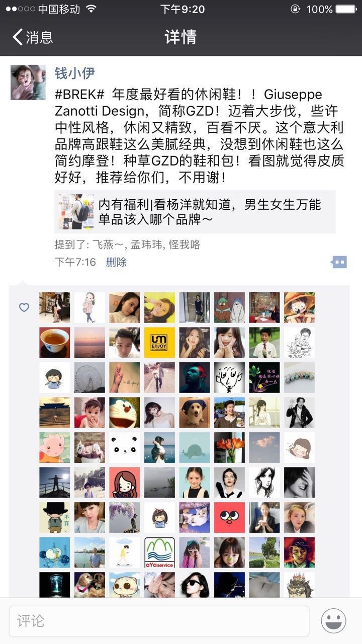Open the UM Enjoy yellow logo avatar
This screenshot has width=362, height=644.
pyautogui.click(x=159, y=343)
